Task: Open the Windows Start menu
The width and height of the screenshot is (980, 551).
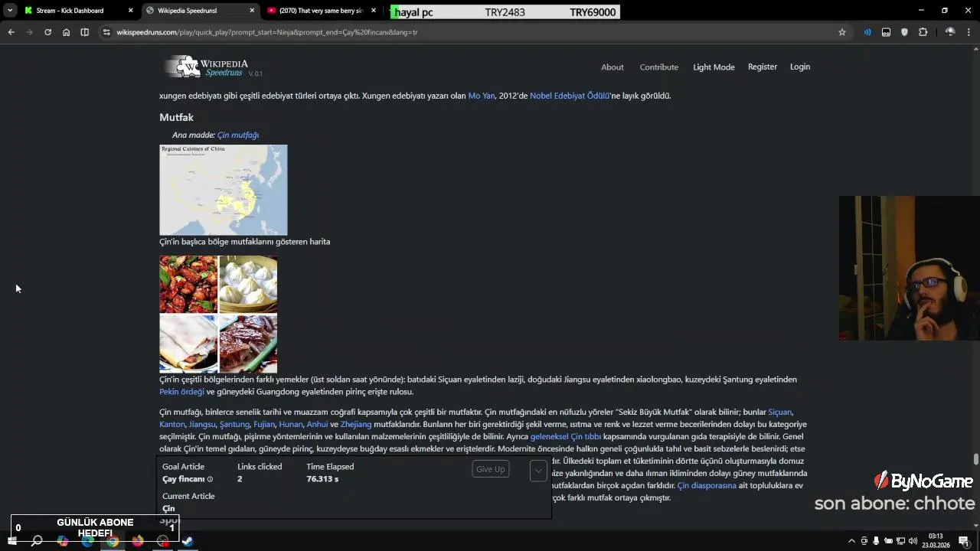Action: tap(11, 541)
